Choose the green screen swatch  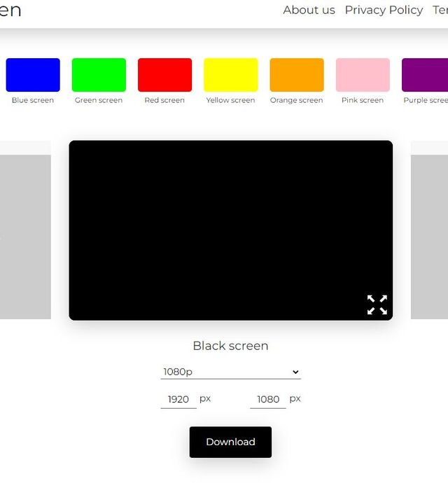pos(99,75)
